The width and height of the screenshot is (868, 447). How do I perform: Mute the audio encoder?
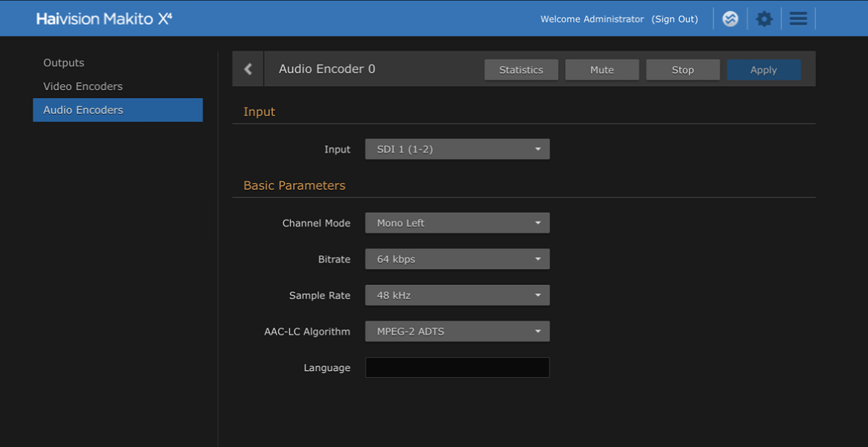602,70
